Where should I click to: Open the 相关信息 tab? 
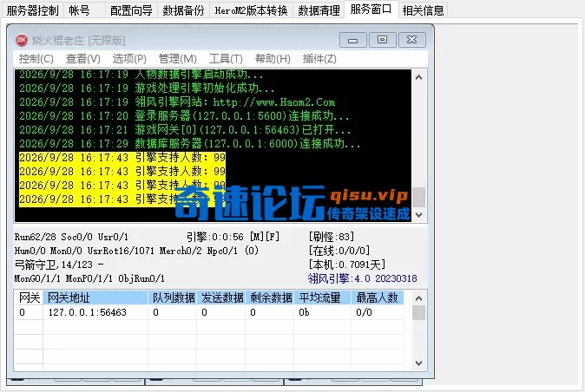tap(423, 10)
